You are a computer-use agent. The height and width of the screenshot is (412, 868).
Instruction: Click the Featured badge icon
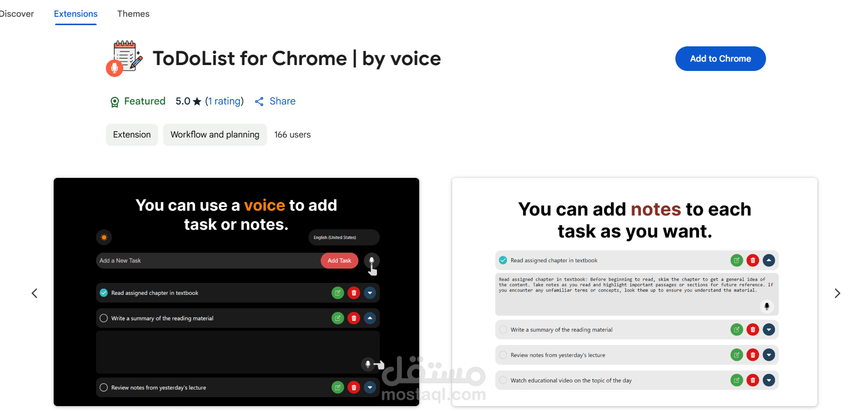tap(115, 102)
